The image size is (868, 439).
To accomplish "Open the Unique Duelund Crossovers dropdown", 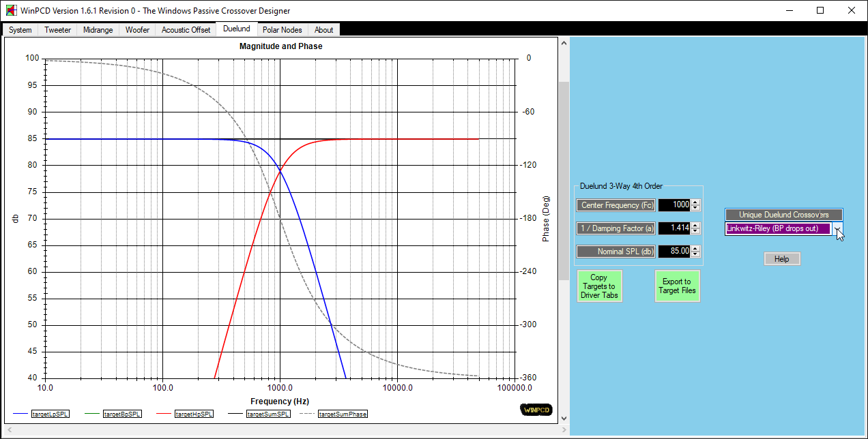I will [837, 229].
